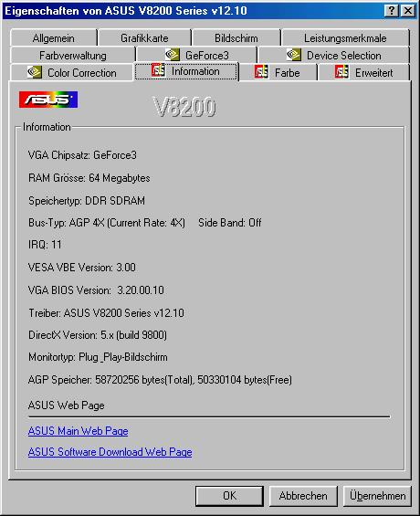Go to the Leistungsmerkmale tab
Image resolution: width=420 pixels, height=516 pixels.
coord(345,38)
